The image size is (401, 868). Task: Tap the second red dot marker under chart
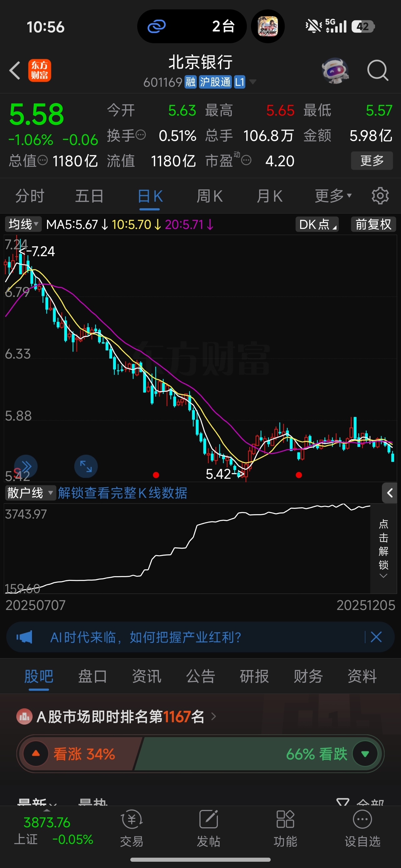[299, 475]
